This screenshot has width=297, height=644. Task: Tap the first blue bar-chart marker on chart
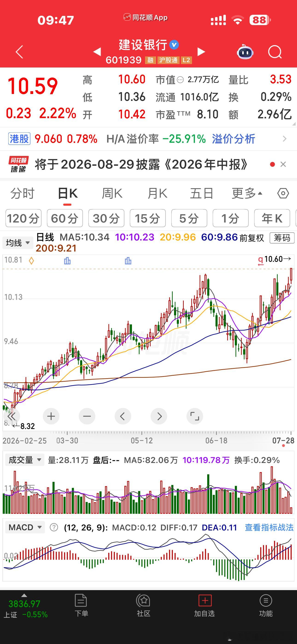click(67, 261)
